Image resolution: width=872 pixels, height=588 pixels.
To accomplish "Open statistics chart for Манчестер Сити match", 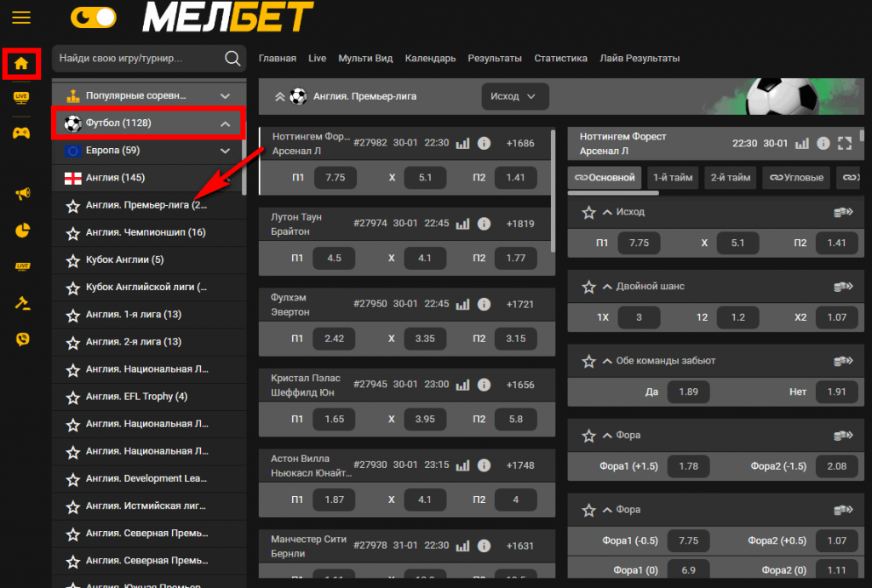I will (x=462, y=546).
